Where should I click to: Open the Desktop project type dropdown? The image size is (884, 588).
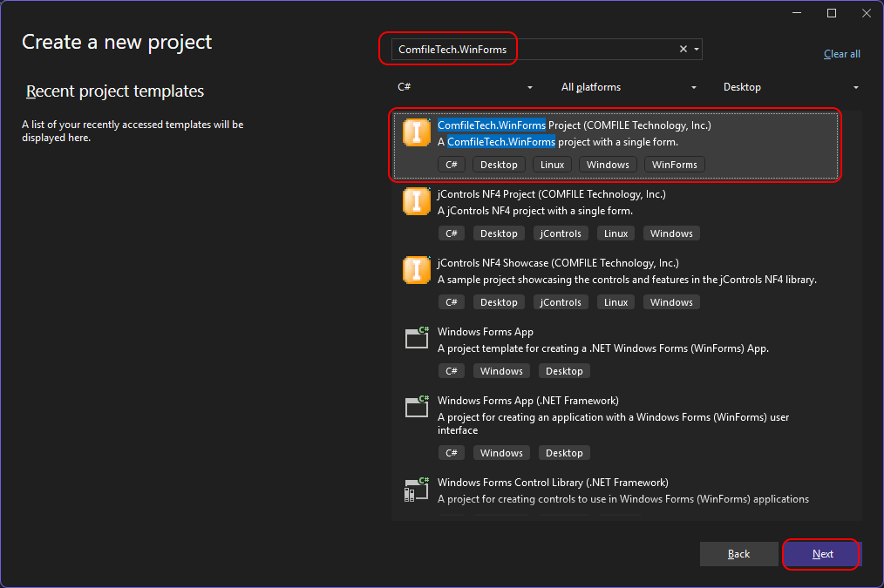[x=790, y=87]
